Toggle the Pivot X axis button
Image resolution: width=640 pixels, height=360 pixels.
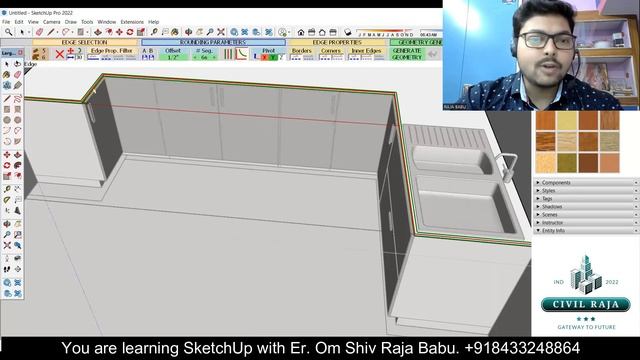(x=264, y=58)
